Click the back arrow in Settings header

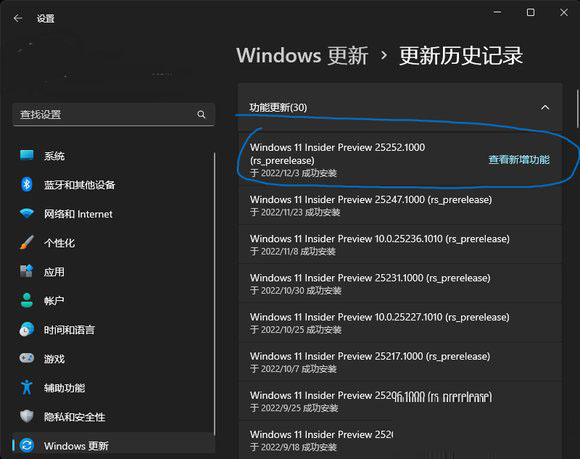[x=18, y=18]
